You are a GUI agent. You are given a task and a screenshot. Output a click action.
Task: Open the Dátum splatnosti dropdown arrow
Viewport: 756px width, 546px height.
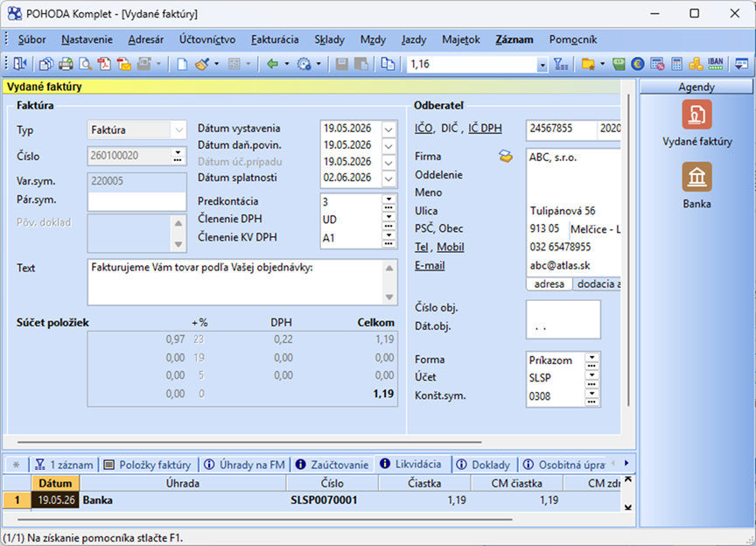click(388, 179)
